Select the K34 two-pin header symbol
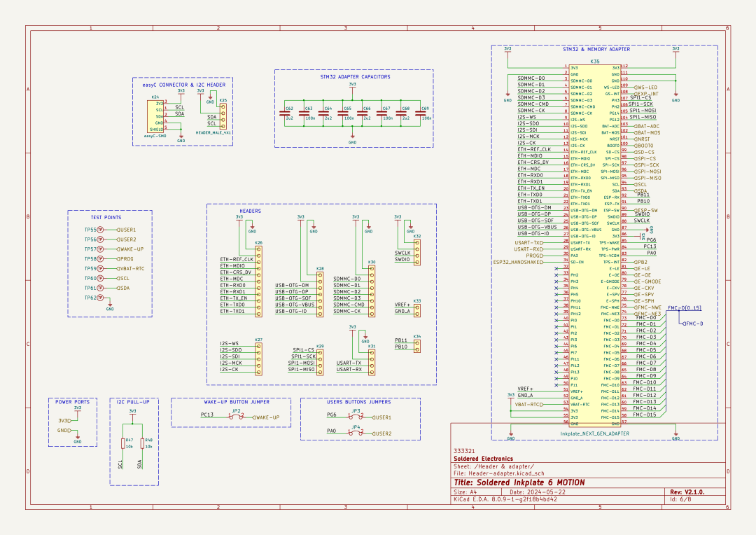 (x=417, y=347)
